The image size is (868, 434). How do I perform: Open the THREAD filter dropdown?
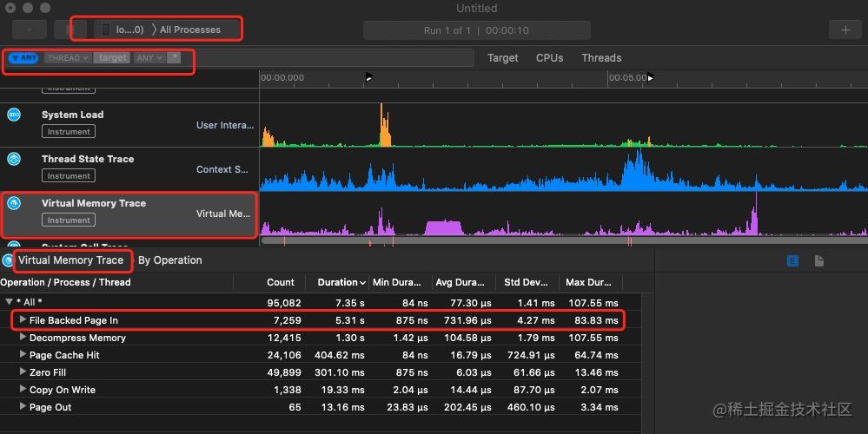68,57
